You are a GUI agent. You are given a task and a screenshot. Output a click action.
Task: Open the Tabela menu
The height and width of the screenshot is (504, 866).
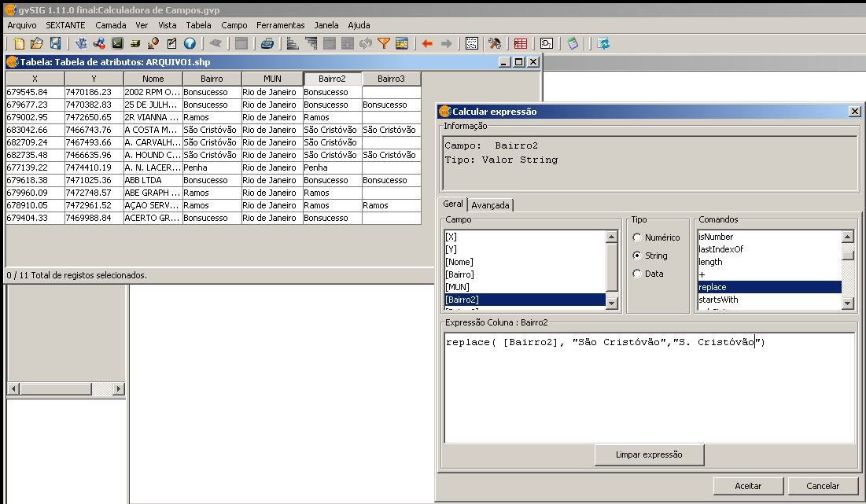tap(198, 25)
